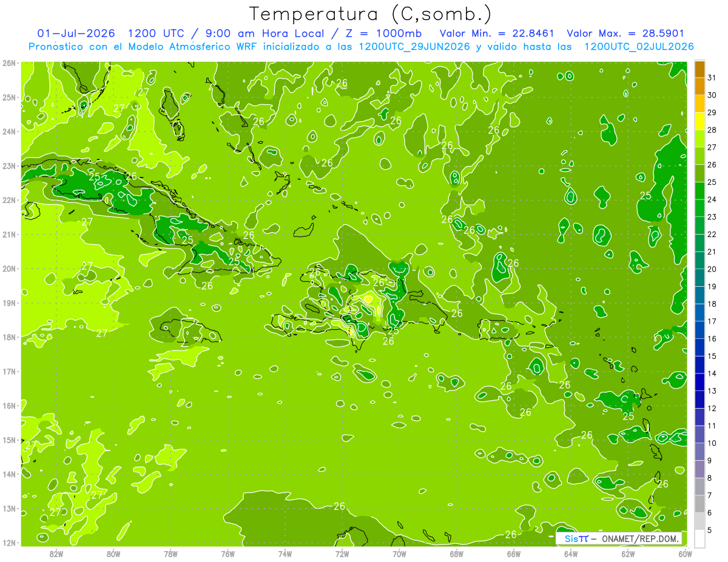
Task: Click the 74W longitude axis label
Action: pyautogui.click(x=285, y=553)
